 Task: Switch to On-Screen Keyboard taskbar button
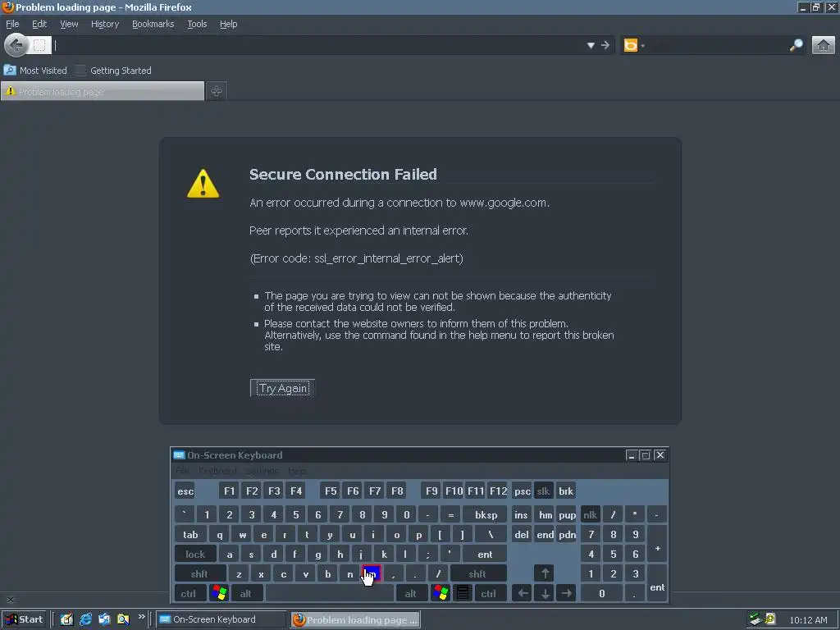tap(221, 619)
